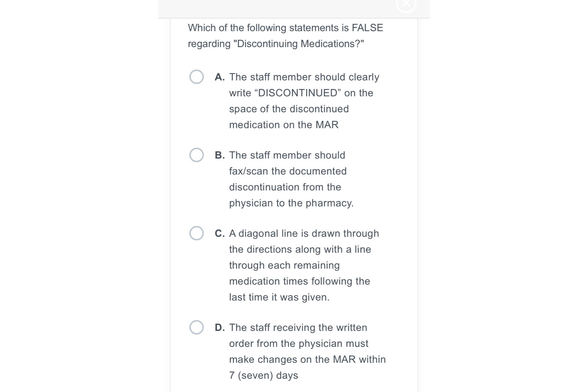Click the bold letter A label

[220, 76]
